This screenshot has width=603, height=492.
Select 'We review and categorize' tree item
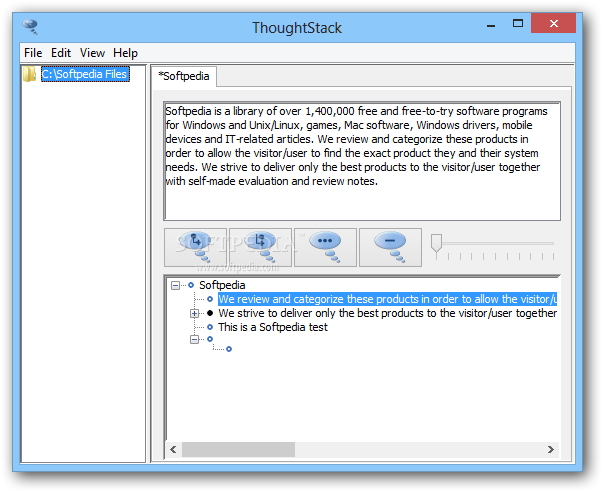(387, 299)
